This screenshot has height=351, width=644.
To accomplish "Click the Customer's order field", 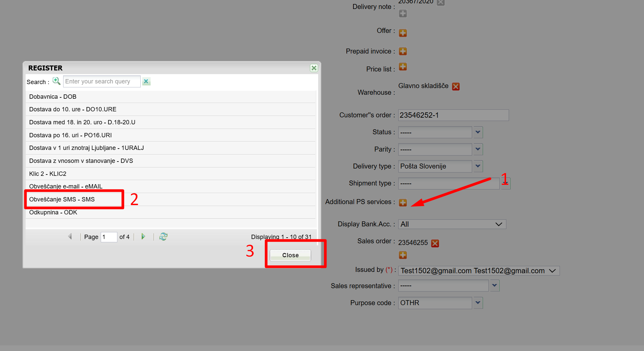I will 453,115.
